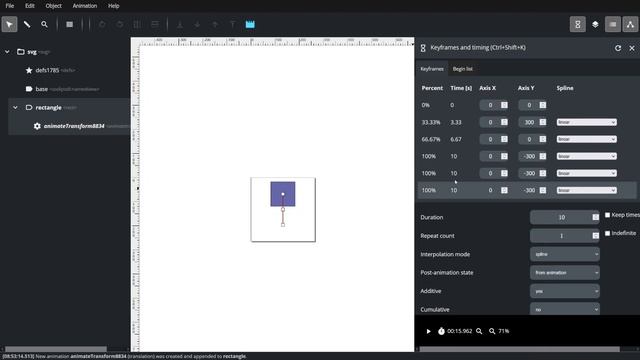
Task: Open the Animation menu
Action: coord(85,6)
